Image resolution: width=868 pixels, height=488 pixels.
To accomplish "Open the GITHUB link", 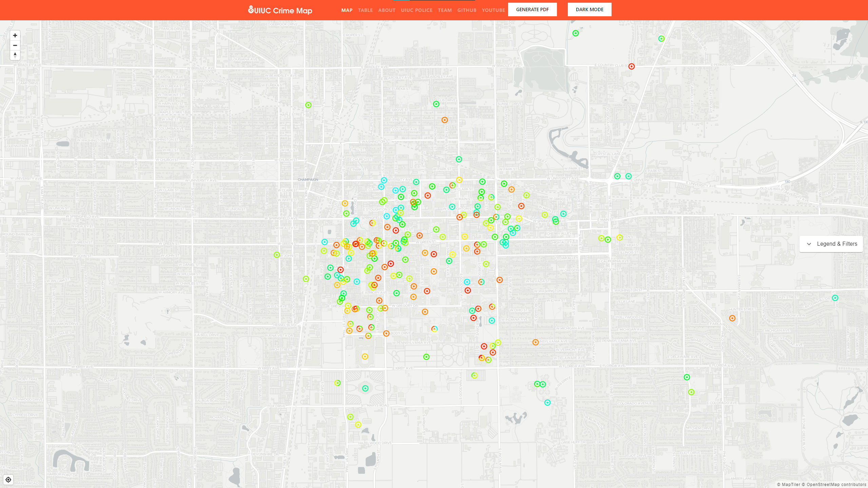I will [x=467, y=10].
